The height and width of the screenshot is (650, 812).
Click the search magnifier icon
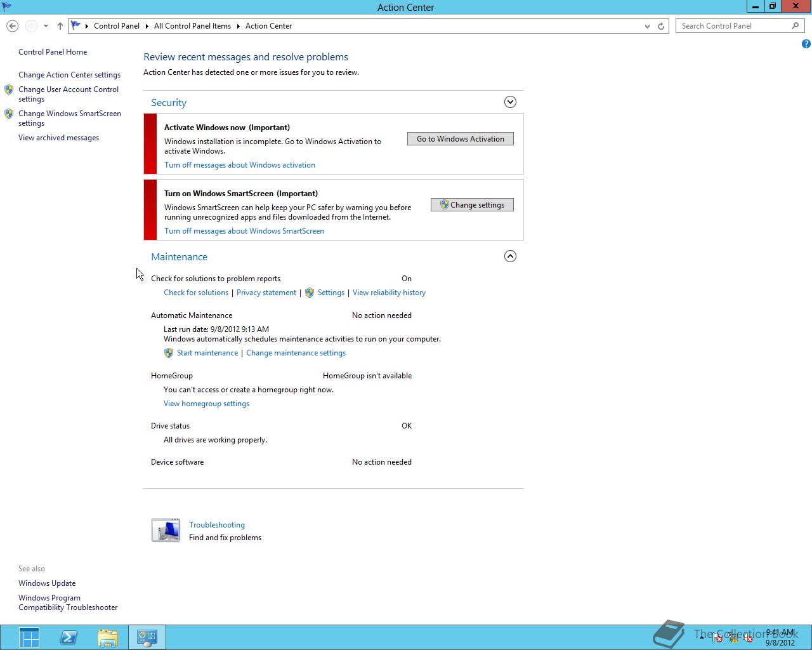[x=795, y=26]
